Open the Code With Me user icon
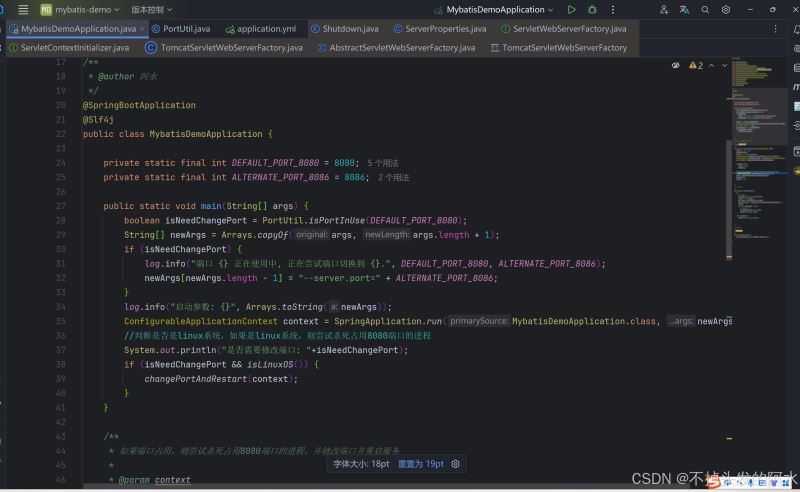Screen dimensions: 800x492 [663, 9]
